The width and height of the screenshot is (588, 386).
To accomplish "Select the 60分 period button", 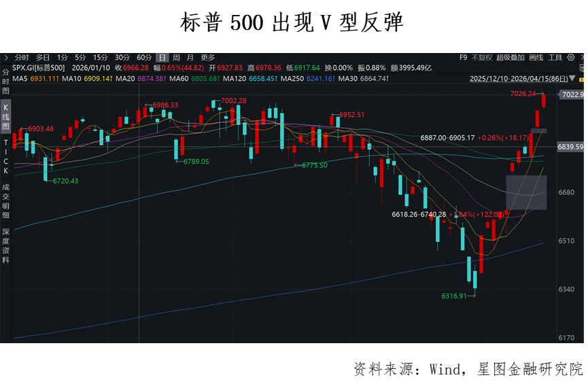I will [x=144, y=57].
